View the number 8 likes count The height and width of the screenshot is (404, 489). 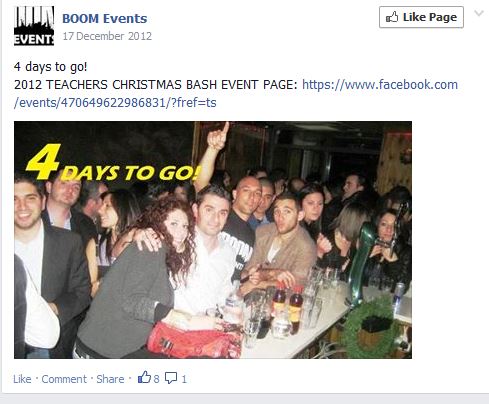[x=156, y=379]
